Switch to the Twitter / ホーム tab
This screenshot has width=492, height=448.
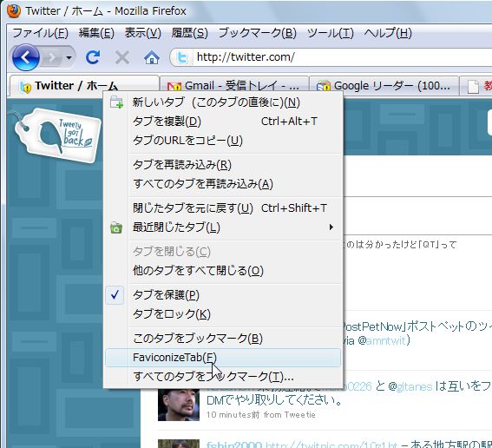(84, 85)
